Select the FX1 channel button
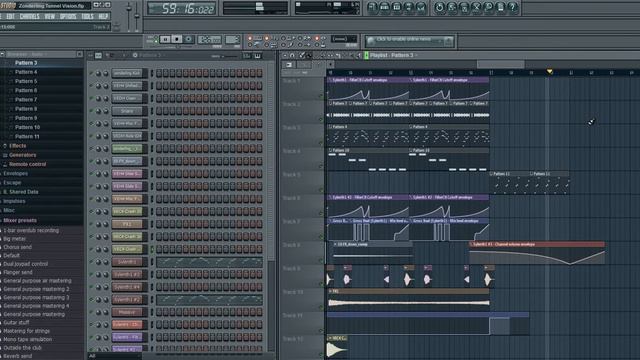Screen dimensions: 640x360 click(127, 224)
